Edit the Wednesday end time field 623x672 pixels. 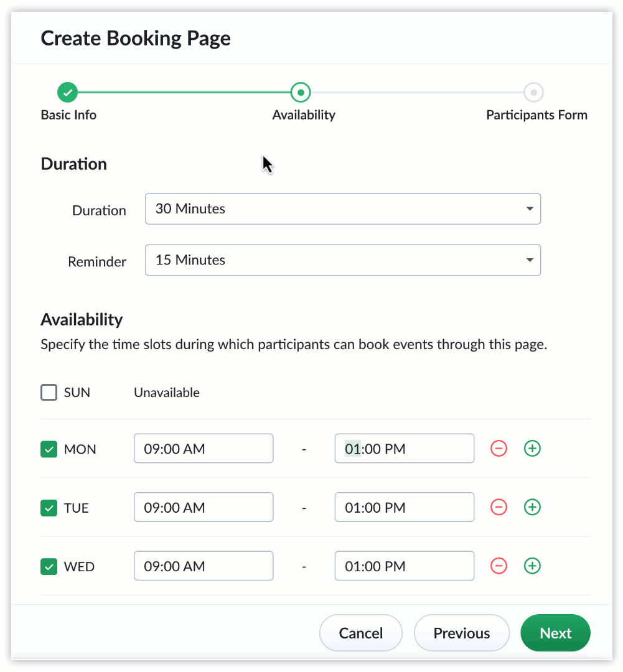[x=404, y=566]
